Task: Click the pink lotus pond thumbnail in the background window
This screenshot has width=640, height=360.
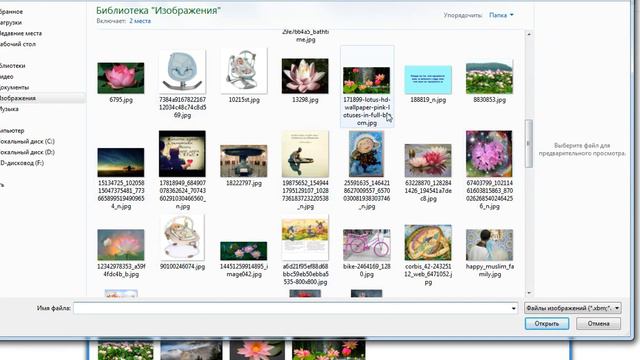Action: tap(329, 350)
